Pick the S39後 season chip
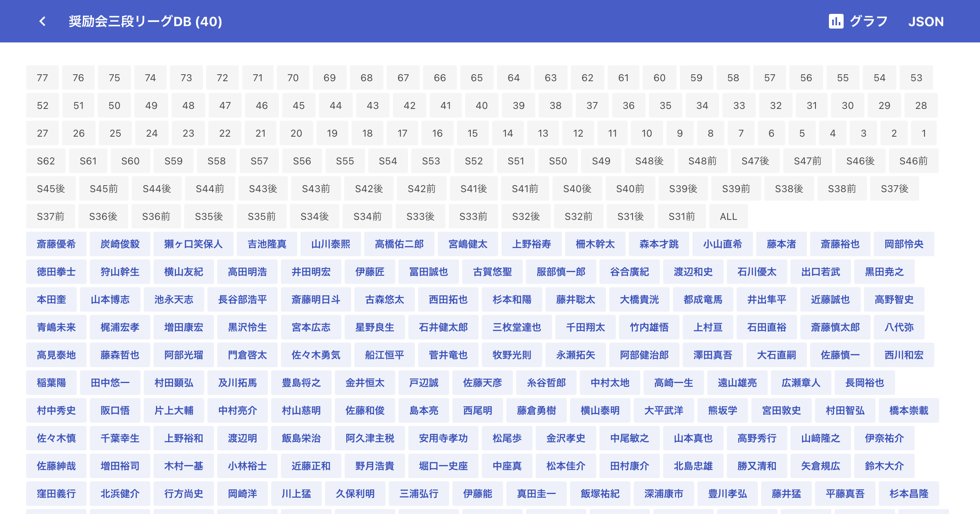The image size is (980, 514). coord(683,188)
